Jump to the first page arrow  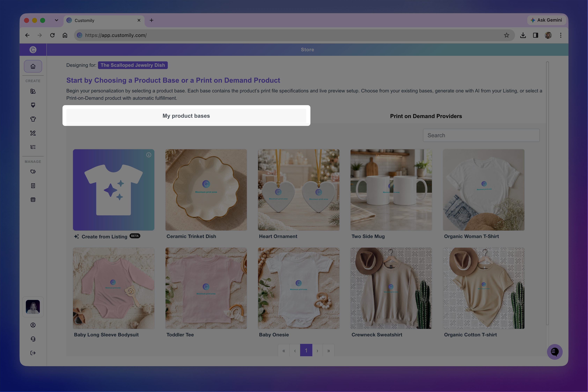(x=284, y=350)
